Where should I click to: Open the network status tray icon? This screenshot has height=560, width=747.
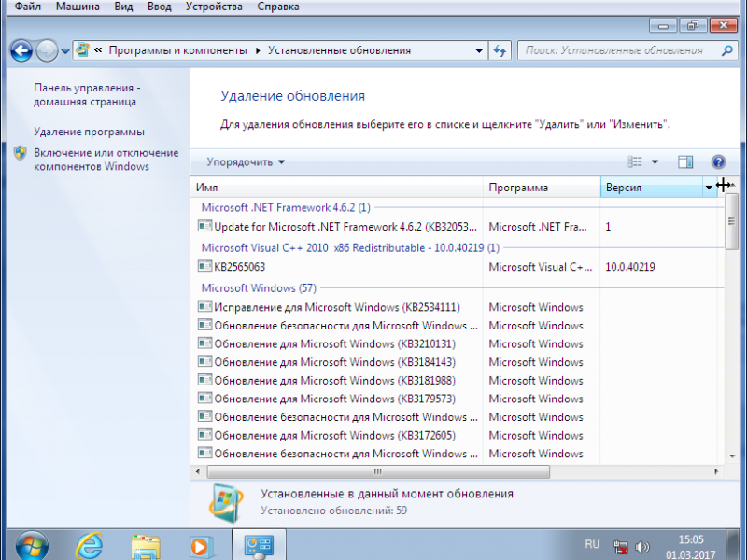[x=620, y=547]
